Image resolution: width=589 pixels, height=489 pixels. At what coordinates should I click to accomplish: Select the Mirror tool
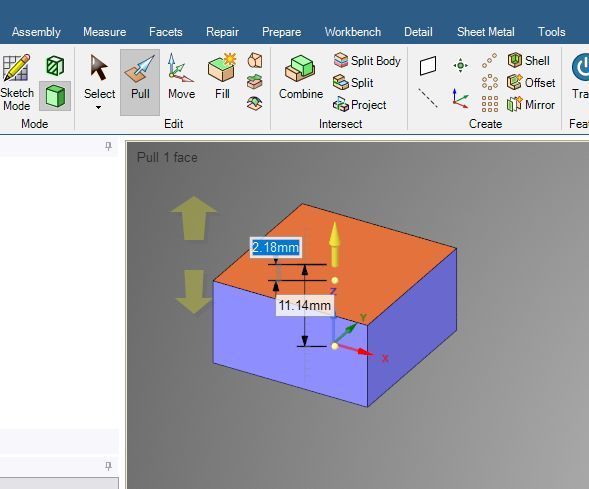pyautogui.click(x=531, y=104)
